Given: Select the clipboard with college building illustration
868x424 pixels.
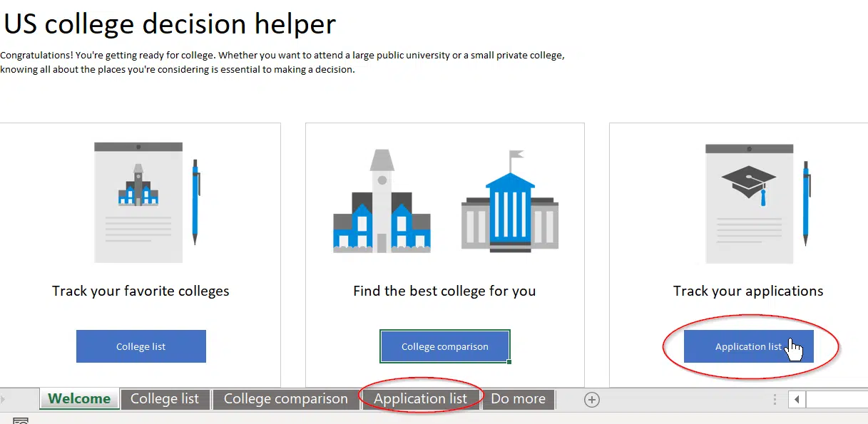Looking at the screenshot, I should [x=138, y=202].
